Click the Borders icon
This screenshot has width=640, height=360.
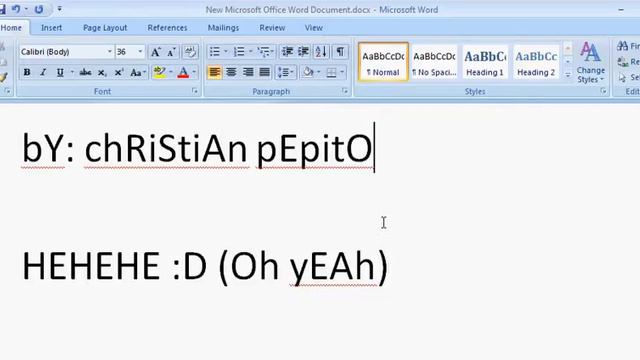331,73
